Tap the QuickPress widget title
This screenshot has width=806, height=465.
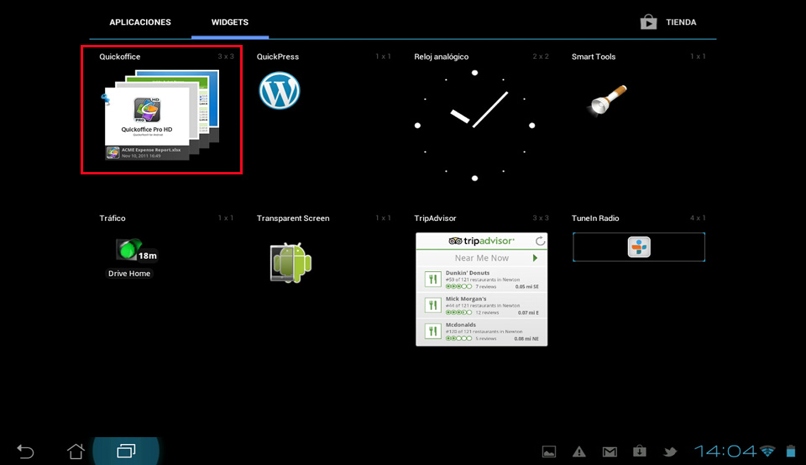click(x=278, y=57)
